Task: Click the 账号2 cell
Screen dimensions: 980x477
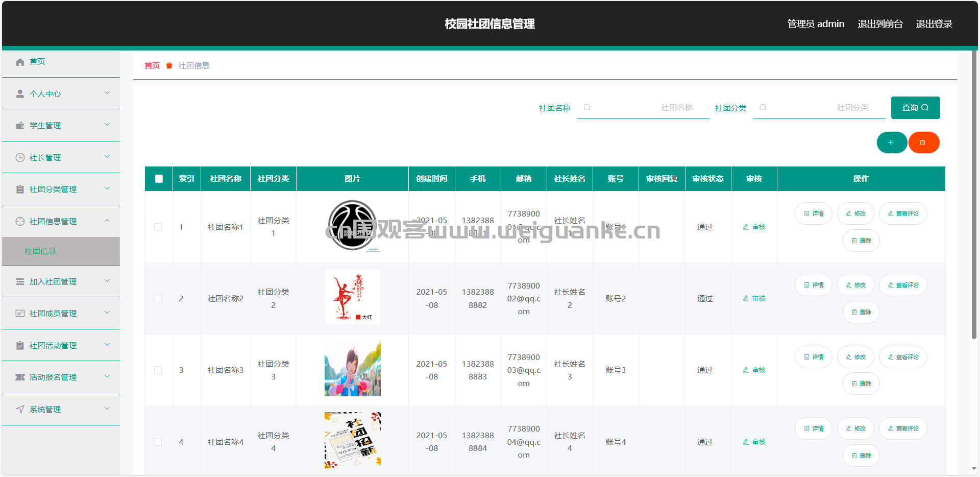Action: click(x=616, y=299)
